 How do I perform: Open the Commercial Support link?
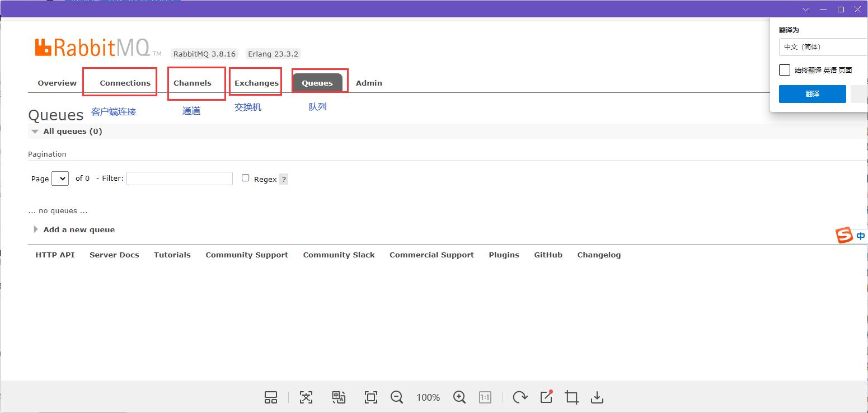point(431,255)
